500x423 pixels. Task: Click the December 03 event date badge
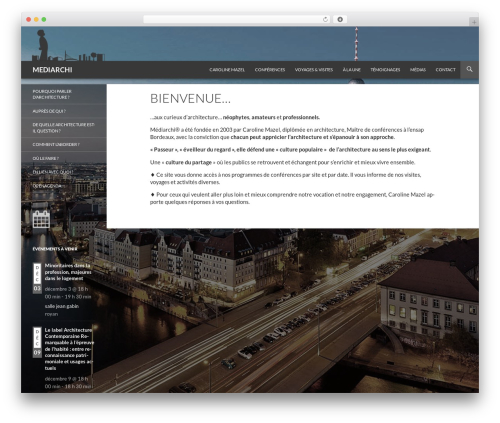click(x=37, y=278)
